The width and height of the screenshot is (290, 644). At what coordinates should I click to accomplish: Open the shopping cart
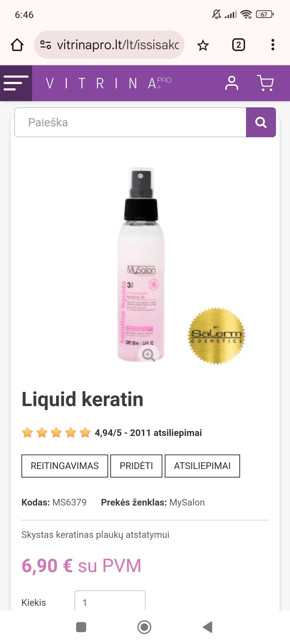tap(266, 83)
